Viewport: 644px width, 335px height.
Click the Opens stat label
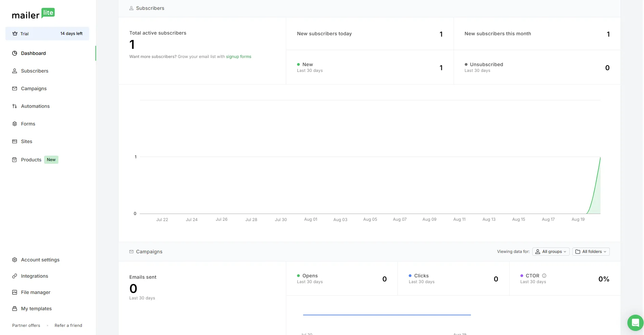click(310, 276)
